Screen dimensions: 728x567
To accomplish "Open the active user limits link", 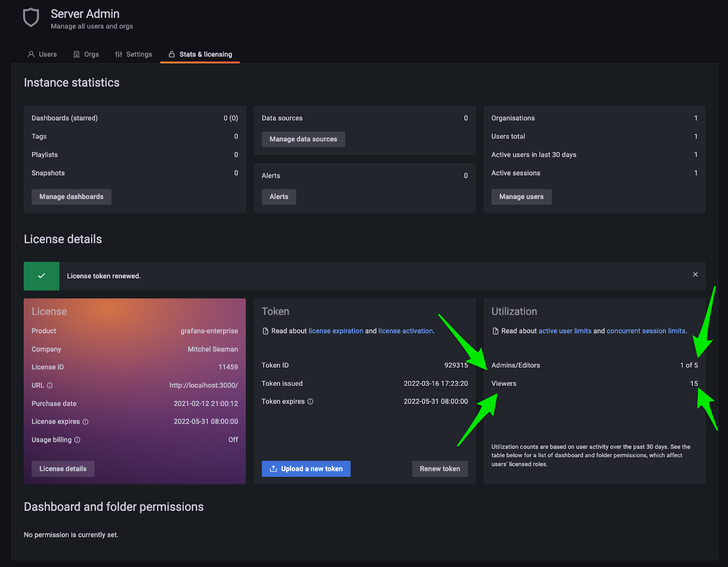I will (565, 331).
